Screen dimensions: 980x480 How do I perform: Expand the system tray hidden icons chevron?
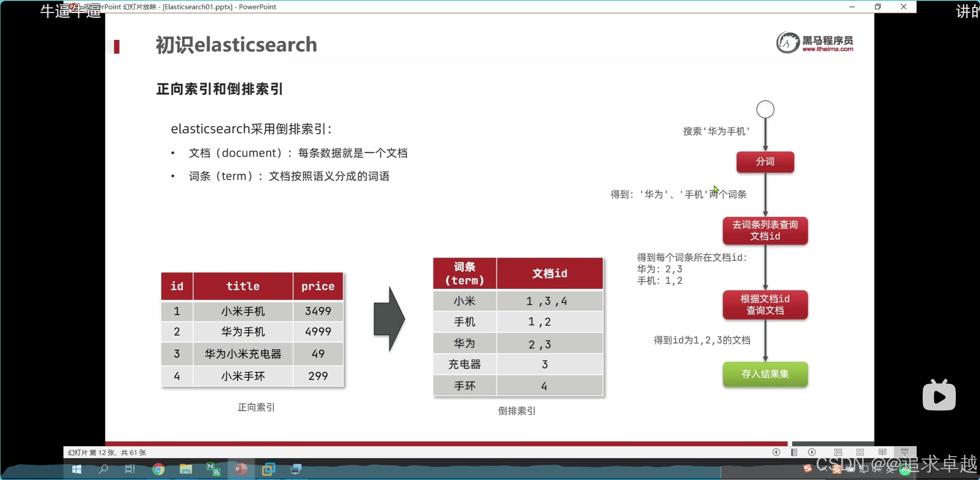click(x=824, y=469)
